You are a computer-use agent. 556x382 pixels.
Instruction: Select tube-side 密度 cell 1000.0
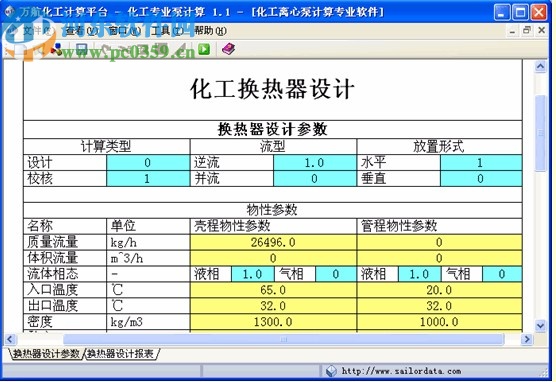(x=439, y=322)
